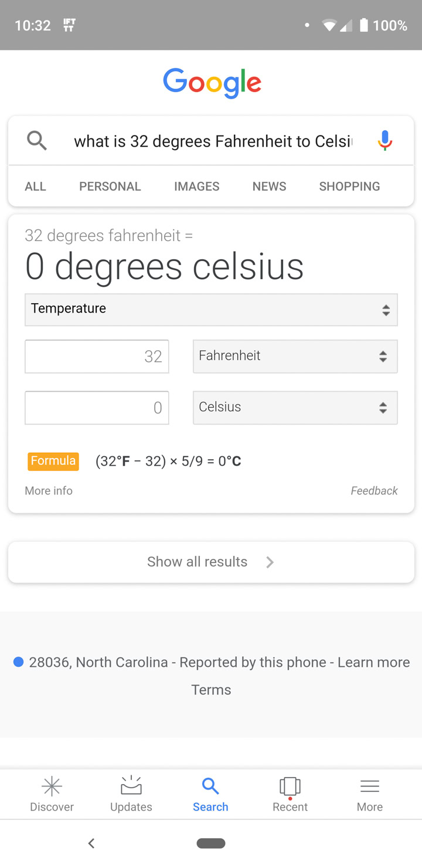Tap the search query text box

click(x=213, y=141)
